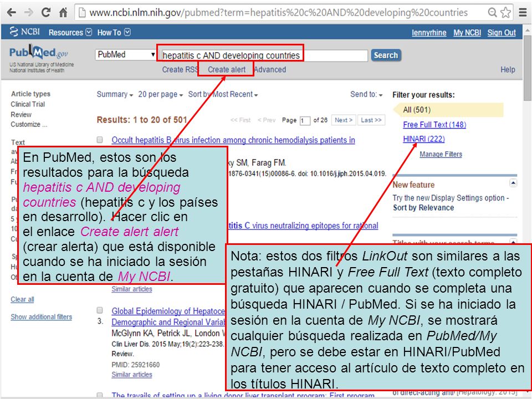Expand the Summary display format menu
Viewport: 532px width, 399px height.
tap(115, 94)
